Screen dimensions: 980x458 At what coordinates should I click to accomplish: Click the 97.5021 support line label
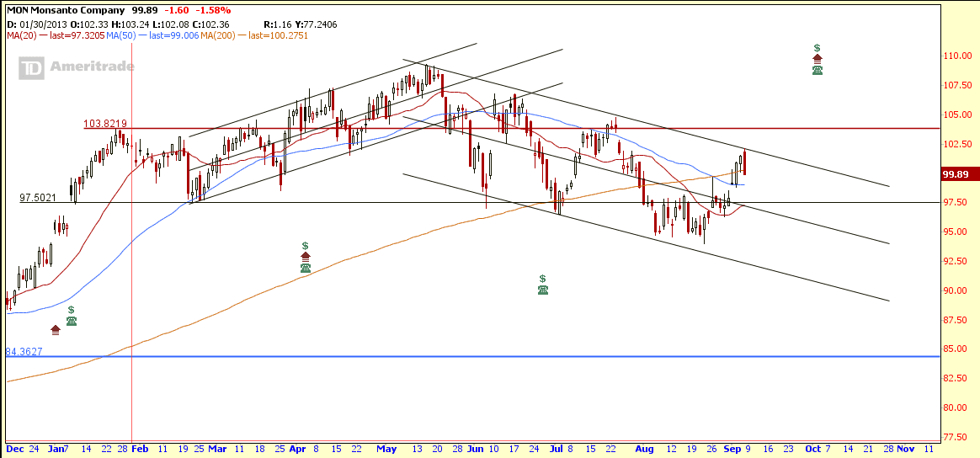[x=38, y=198]
